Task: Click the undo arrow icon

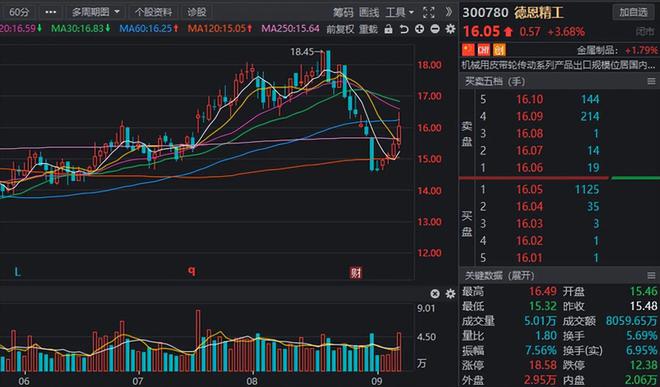Action: 404,29
